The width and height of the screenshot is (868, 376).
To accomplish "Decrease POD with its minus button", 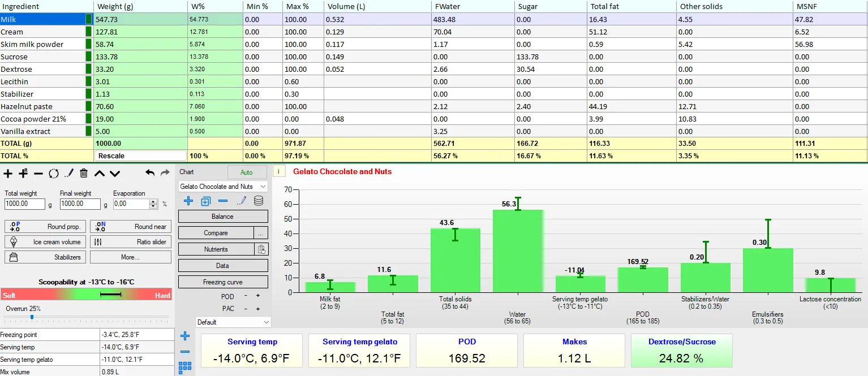I will pyautogui.click(x=246, y=296).
